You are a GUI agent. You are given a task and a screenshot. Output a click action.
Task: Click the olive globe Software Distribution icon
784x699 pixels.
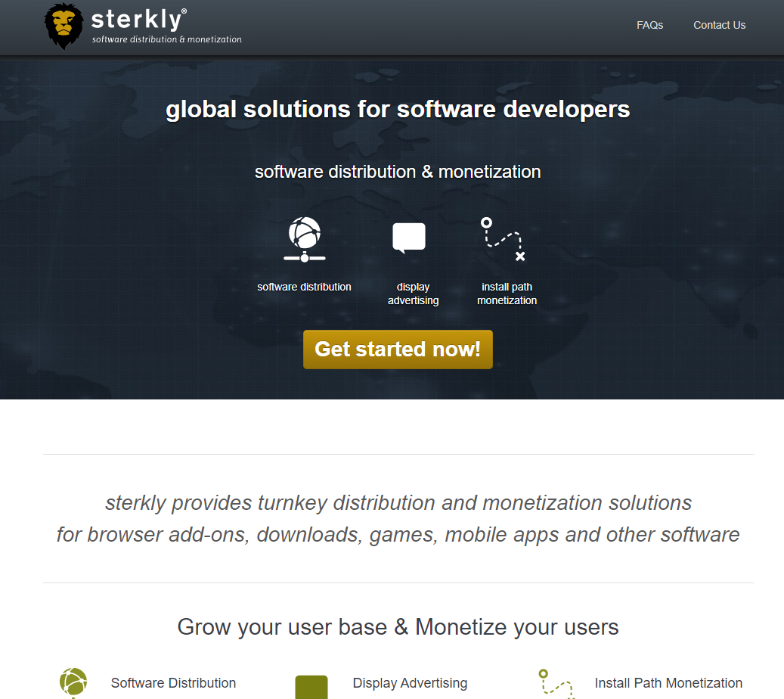pyautogui.click(x=73, y=682)
